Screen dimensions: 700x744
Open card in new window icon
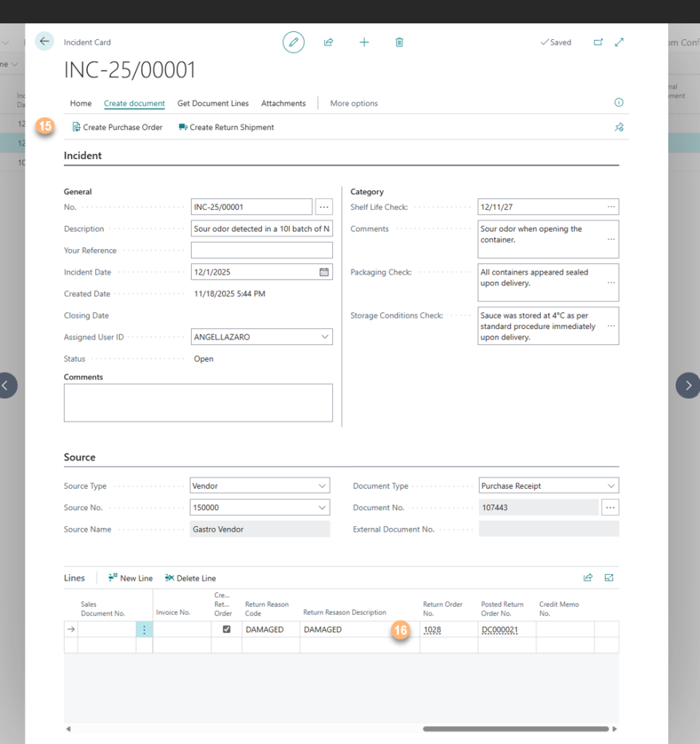pyautogui.click(x=598, y=42)
